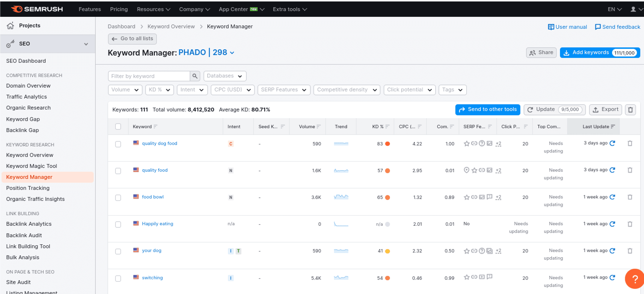Sort by the Keyword column sort icon

coord(155,127)
